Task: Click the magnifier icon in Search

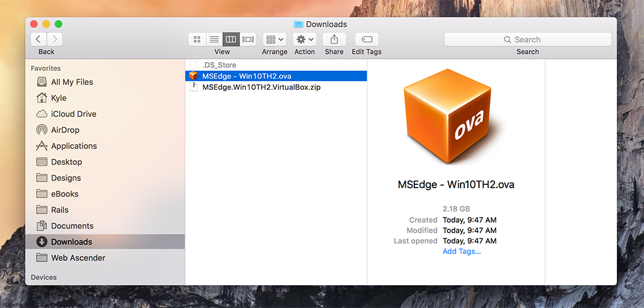Action: pyautogui.click(x=508, y=40)
